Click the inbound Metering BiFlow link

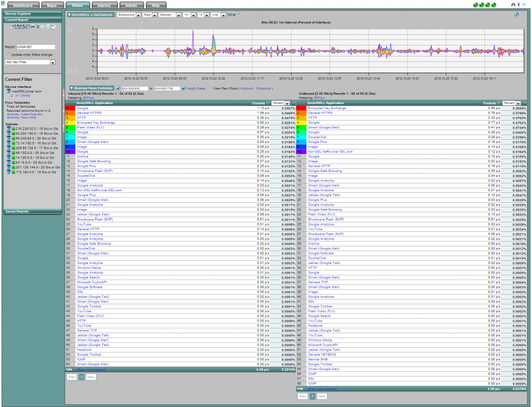click(88, 98)
